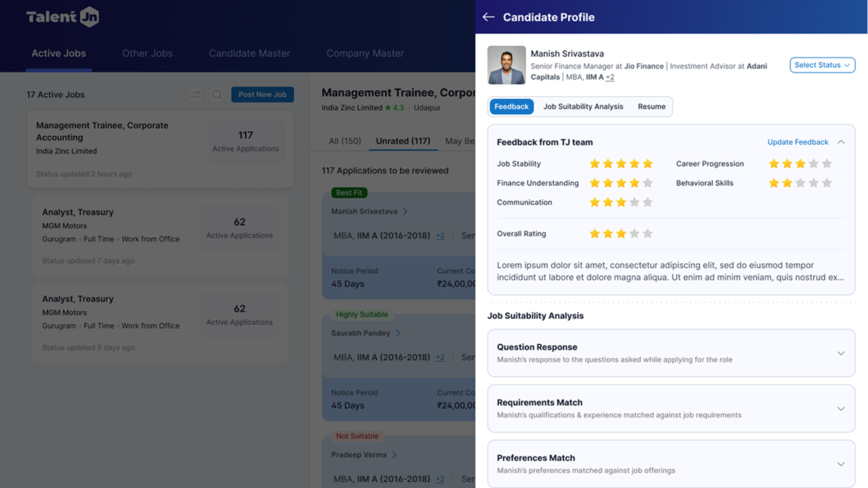Viewport: 868px width, 488px height.
Task: Click Manish Srivastava's profile photo
Action: pyautogui.click(x=506, y=65)
